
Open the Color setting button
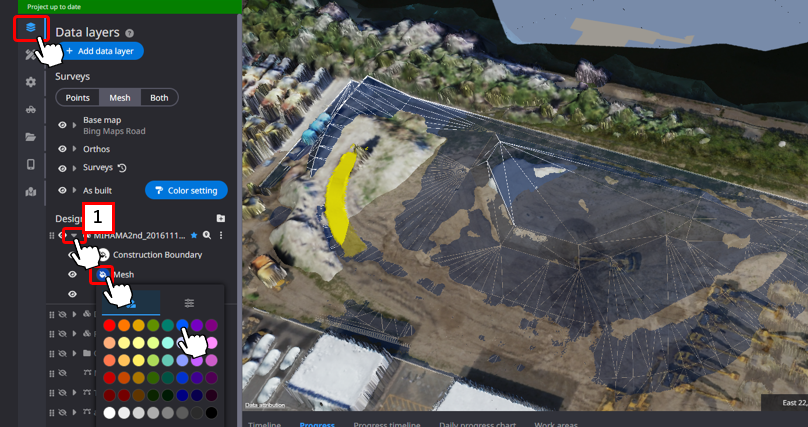click(x=186, y=190)
